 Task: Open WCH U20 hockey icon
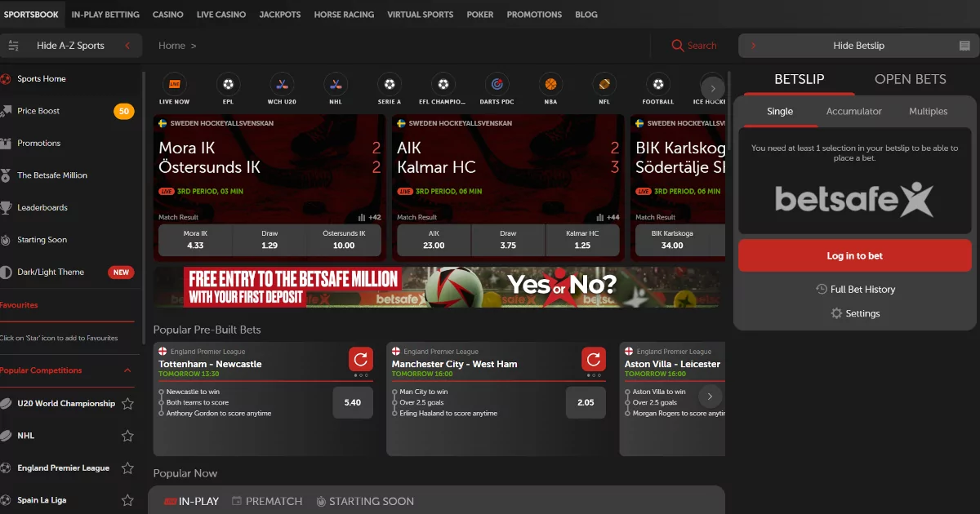point(282,84)
